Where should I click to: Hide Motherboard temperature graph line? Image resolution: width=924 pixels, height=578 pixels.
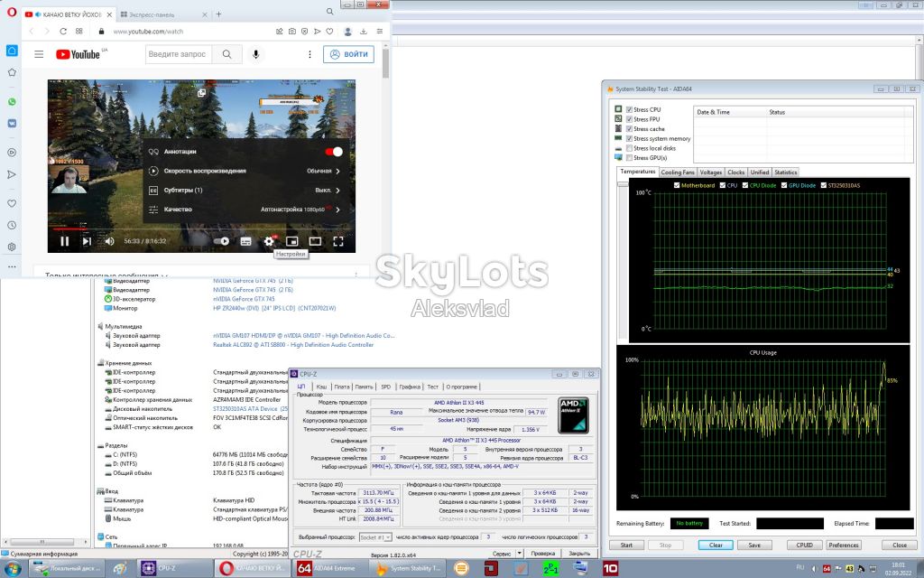[677, 185]
